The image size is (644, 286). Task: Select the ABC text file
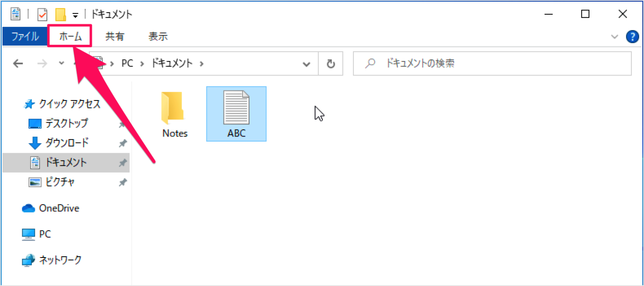[x=236, y=114]
